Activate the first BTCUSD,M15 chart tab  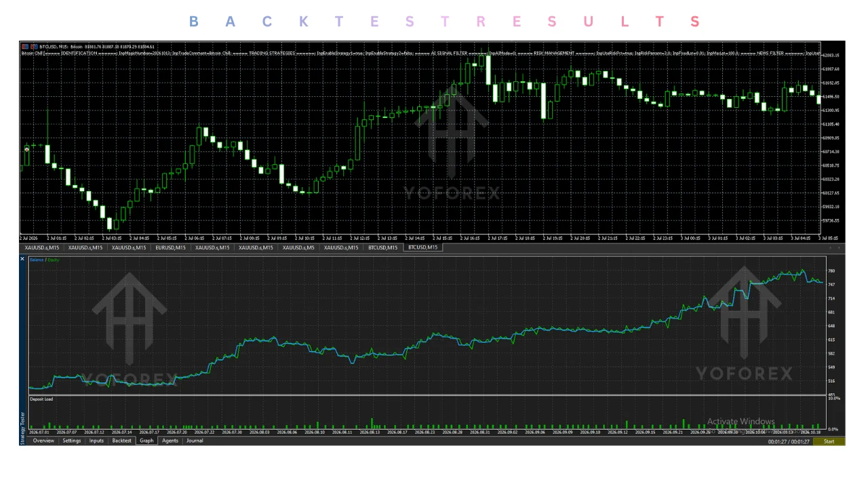tap(383, 247)
